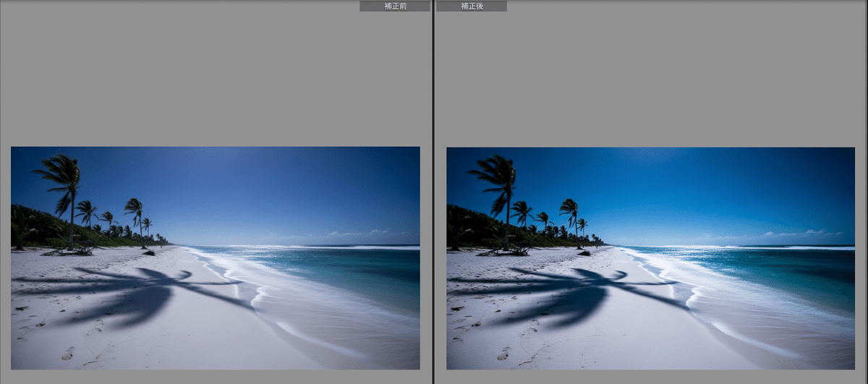Click the footprints in sand in before image

(x=67, y=353)
